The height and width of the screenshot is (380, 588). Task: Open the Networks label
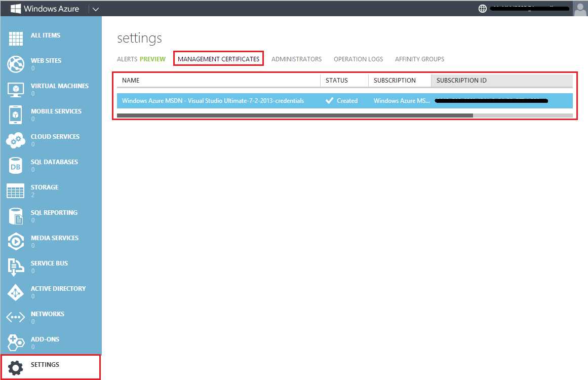click(47, 314)
